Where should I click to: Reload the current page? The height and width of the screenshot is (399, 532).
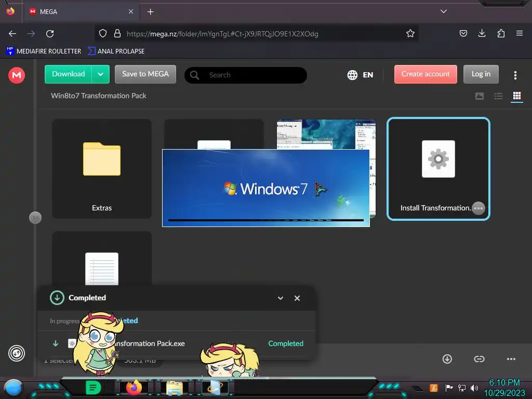pos(50,34)
